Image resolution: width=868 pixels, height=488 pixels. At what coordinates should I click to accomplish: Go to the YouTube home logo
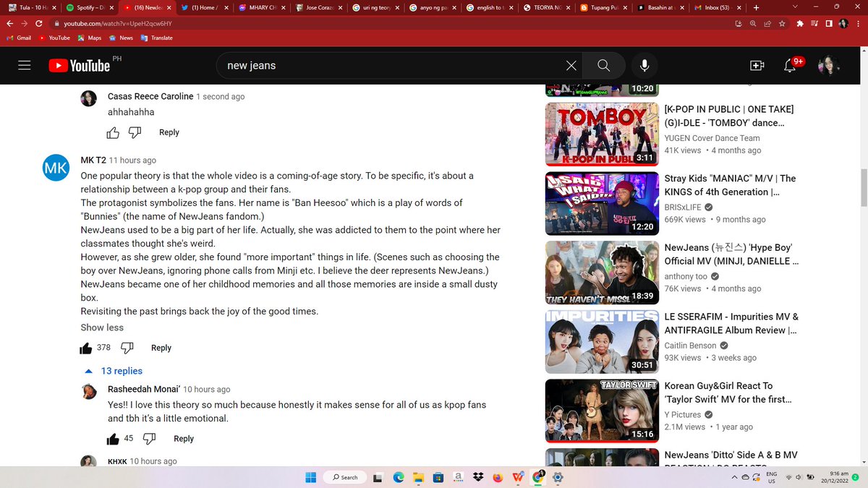click(80, 65)
